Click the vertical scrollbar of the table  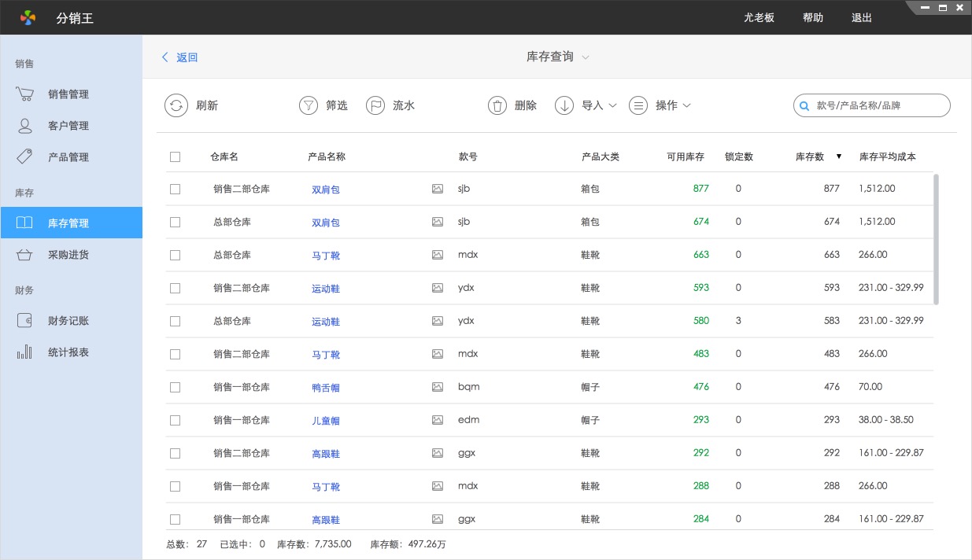(936, 239)
